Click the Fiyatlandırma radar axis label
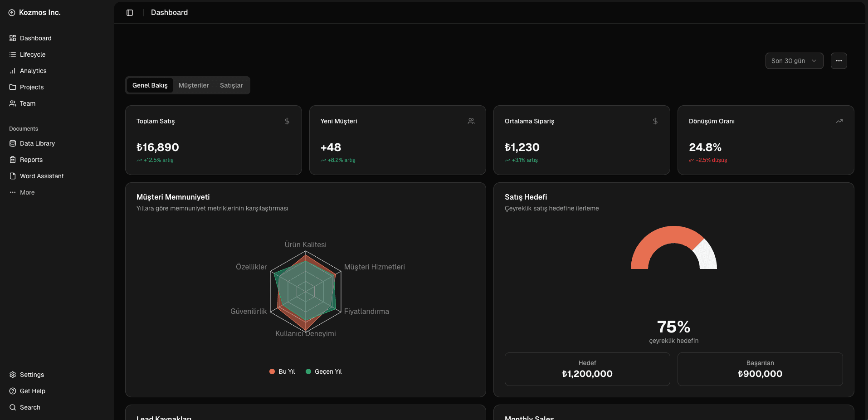The height and width of the screenshot is (420, 868). [x=366, y=311]
